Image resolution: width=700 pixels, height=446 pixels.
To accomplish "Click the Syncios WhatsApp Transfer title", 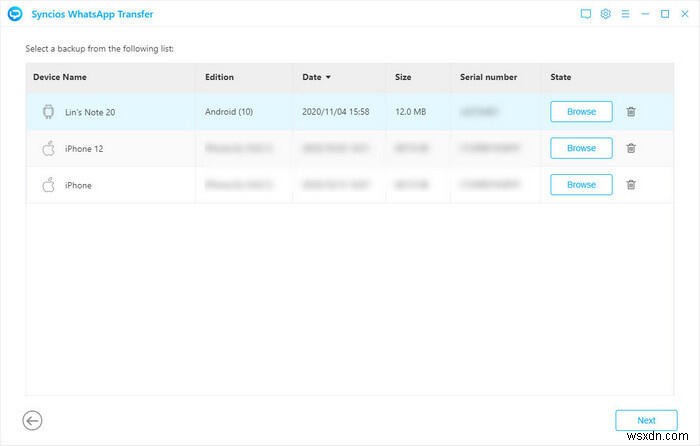I will [x=92, y=14].
